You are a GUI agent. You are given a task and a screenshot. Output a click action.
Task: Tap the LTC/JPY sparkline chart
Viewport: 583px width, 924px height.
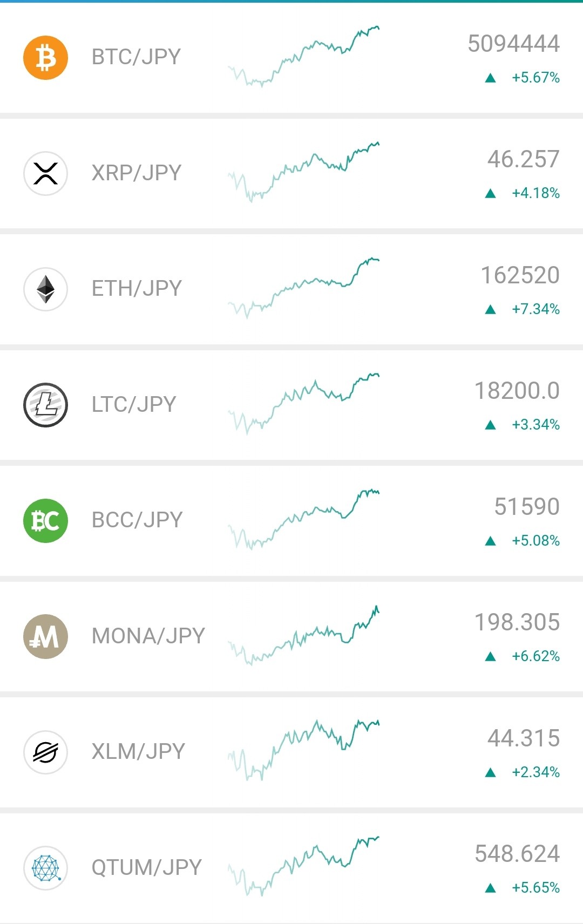(x=303, y=403)
